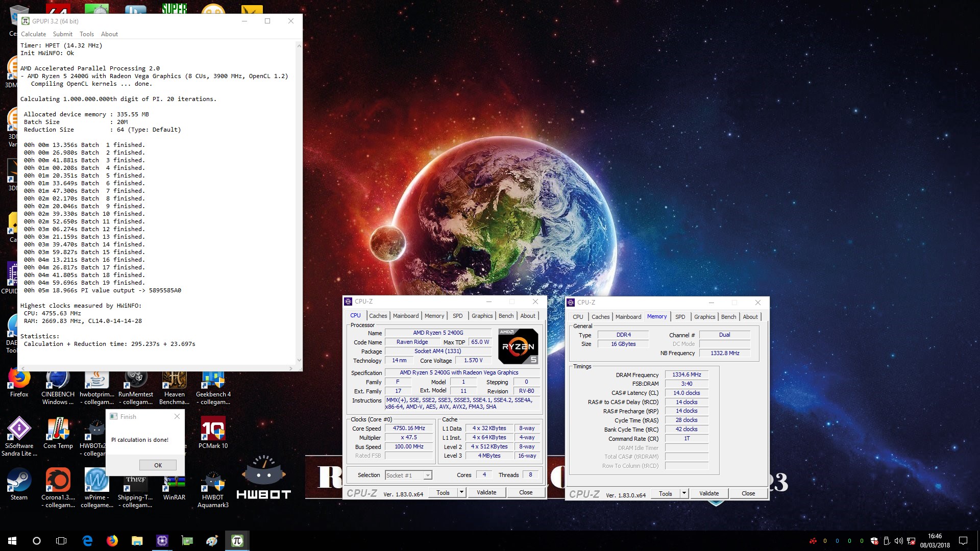Open the Socket #1 selection dropdown
This screenshot has height=551, width=980.
click(409, 475)
